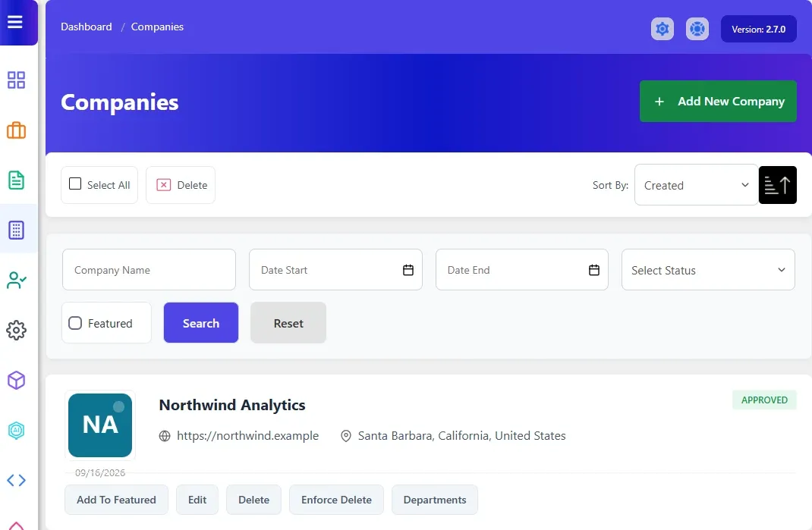Check the Select All checkbox
The height and width of the screenshot is (530, 812).
click(x=75, y=183)
